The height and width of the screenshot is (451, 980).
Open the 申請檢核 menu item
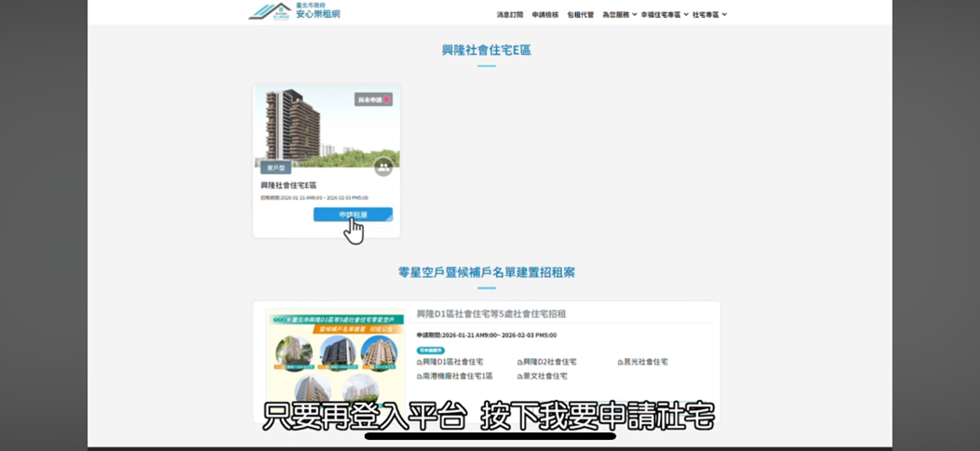click(x=544, y=15)
